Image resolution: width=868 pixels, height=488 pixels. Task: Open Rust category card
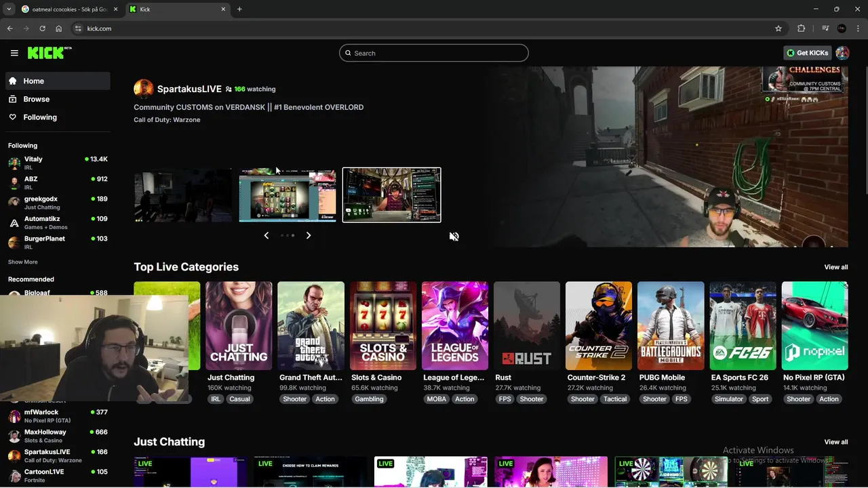527,326
